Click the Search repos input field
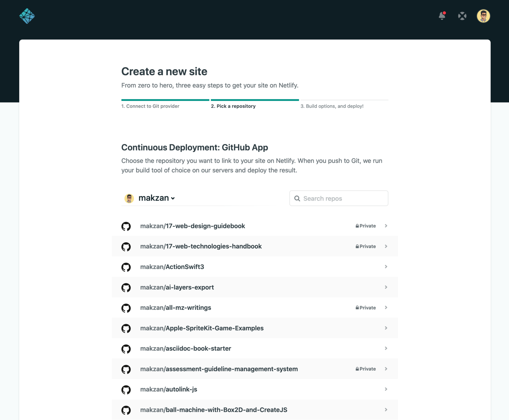Viewport: 509px width, 420px height. (x=339, y=198)
